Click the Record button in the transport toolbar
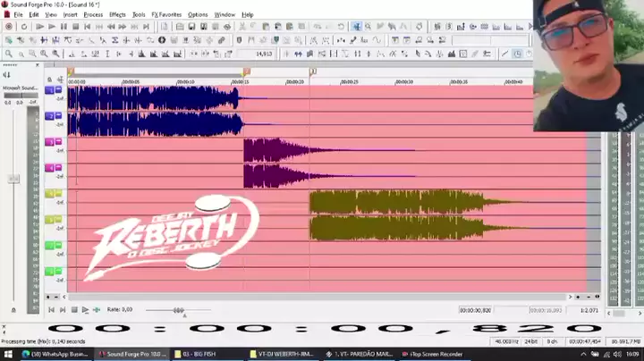Viewport: 644px width, 361px height. (9, 27)
